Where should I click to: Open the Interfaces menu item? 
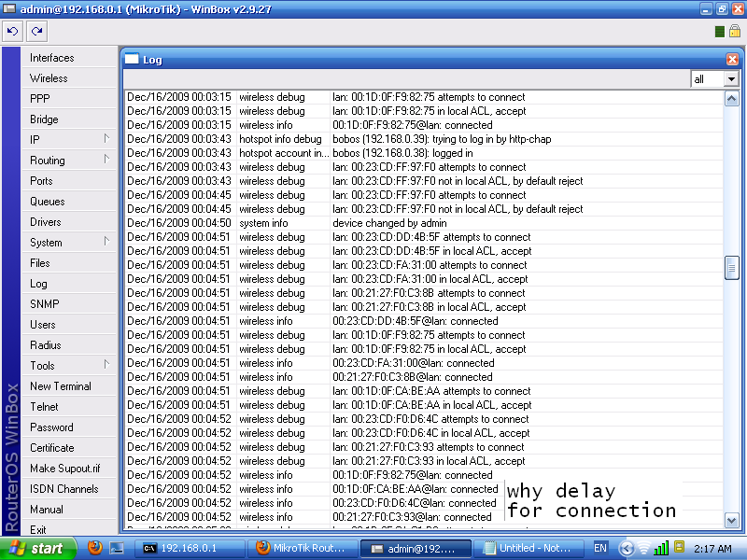(x=69, y=58)
